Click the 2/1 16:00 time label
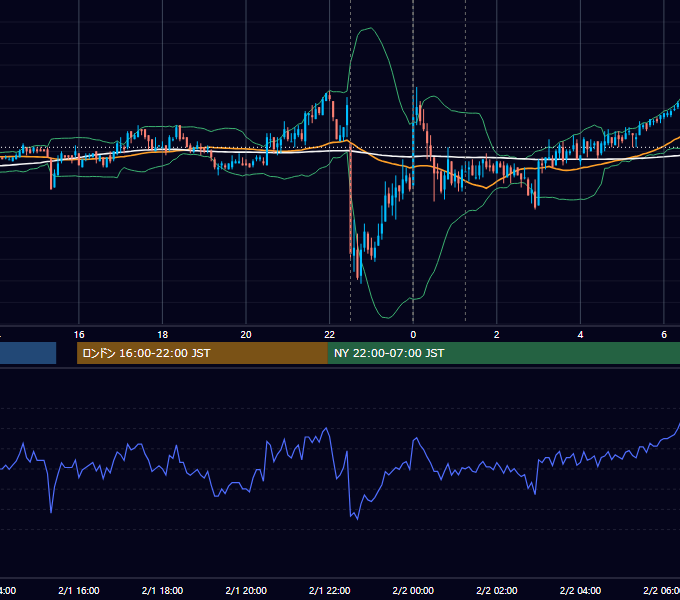This screenshot has height=600, width=680. [x=79, y=590]
